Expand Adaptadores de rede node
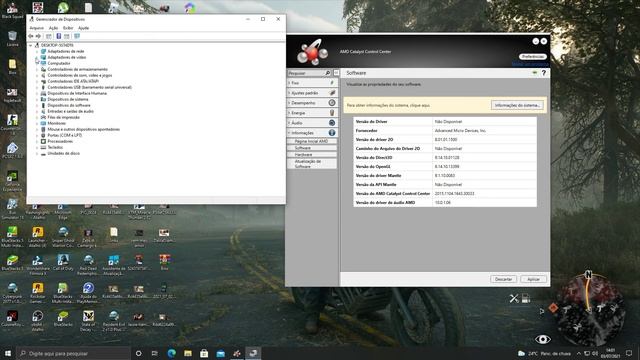This screenshot has height=360, width=640. point(37,51)
